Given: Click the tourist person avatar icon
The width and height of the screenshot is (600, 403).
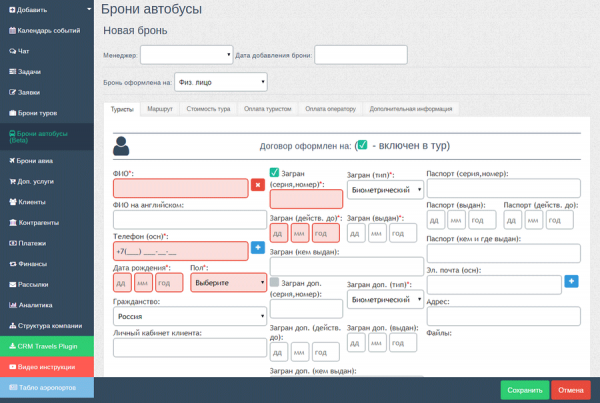Looking at the screenshot, I should pos(121,146).
